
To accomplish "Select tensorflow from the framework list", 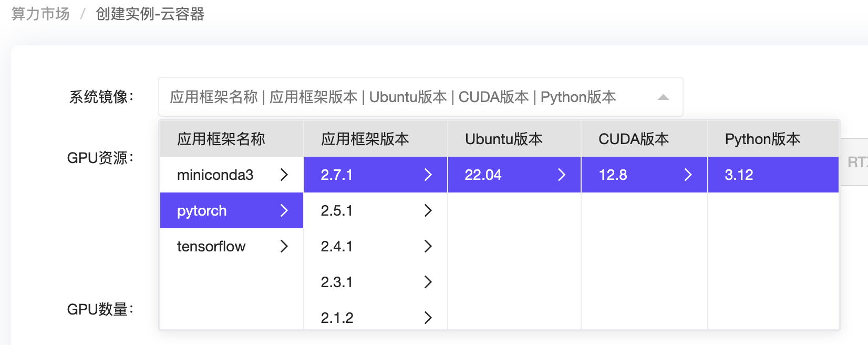I will [211, 246].
